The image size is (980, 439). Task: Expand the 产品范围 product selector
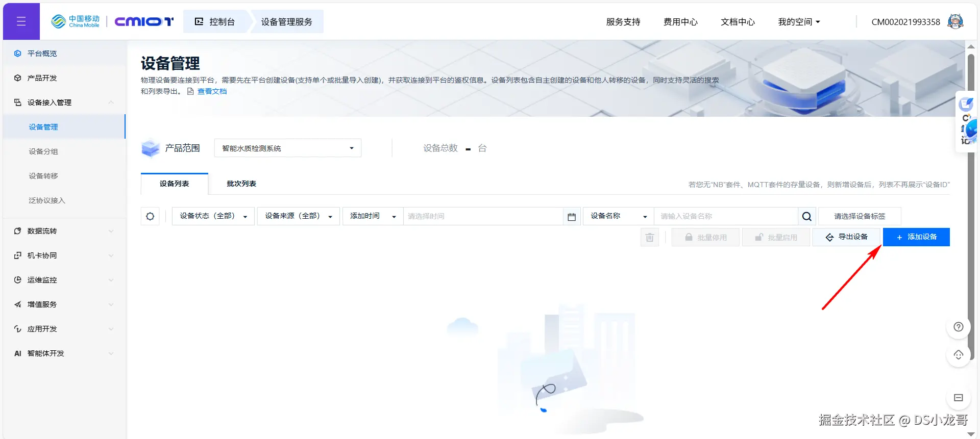tap(288, 148)
